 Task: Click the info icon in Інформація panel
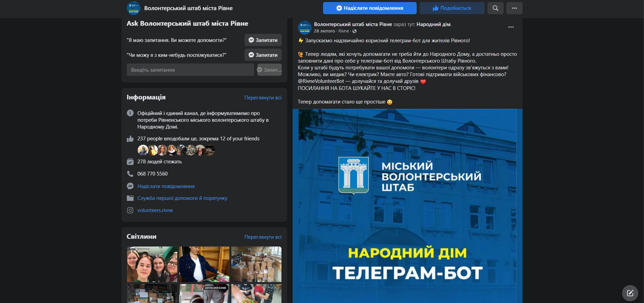(130, 113)
